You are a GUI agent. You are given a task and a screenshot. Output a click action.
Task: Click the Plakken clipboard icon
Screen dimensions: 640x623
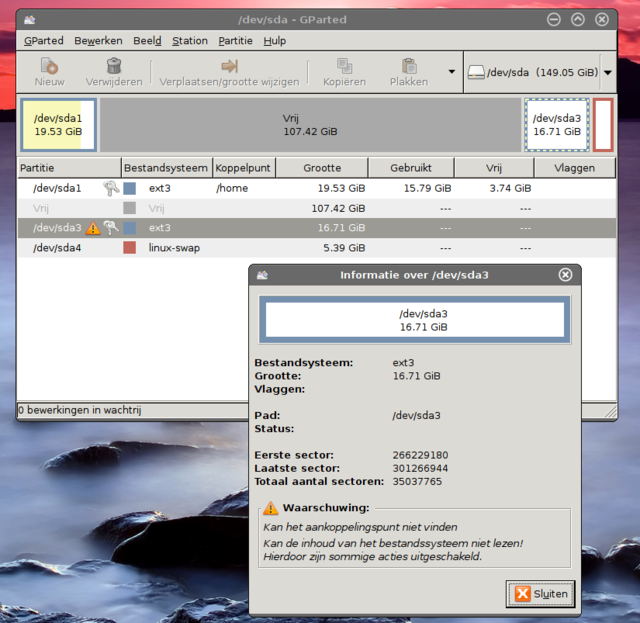(408, 66)
